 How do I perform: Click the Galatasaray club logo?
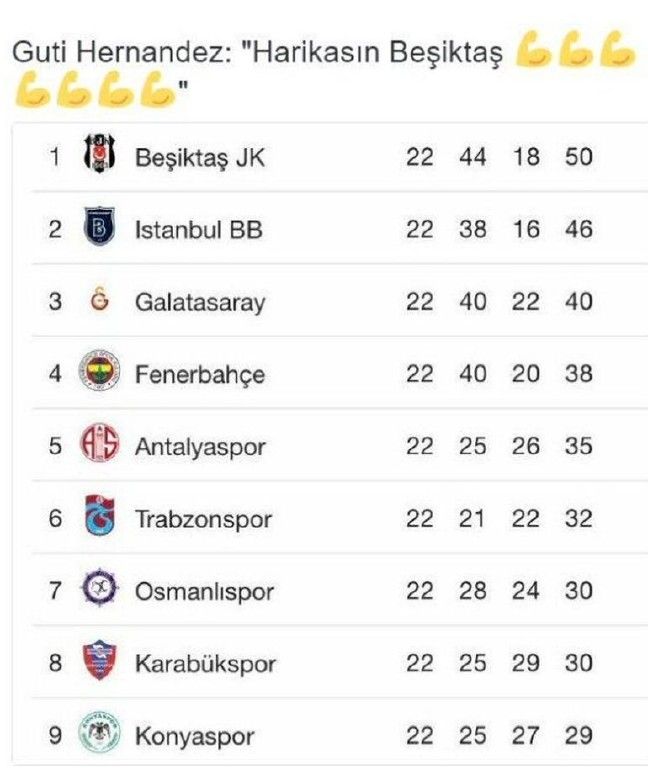tap(99, 301)
